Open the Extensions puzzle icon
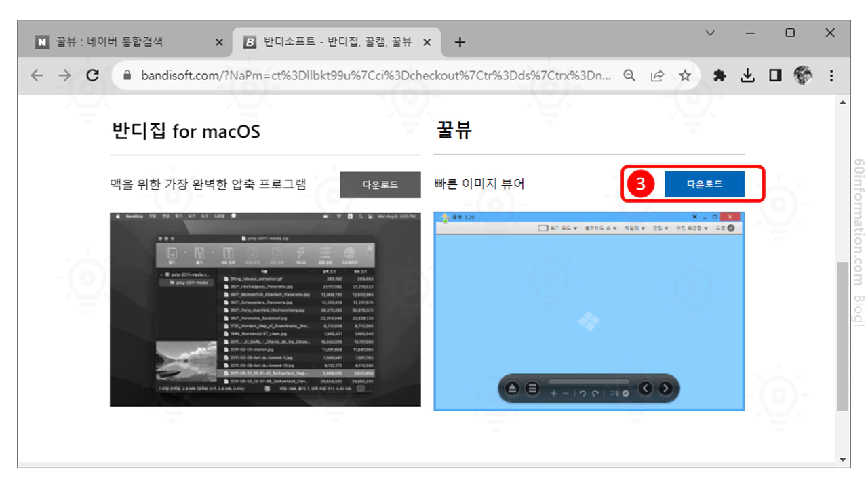The image size is (868, 488). [x=719, y=75]
